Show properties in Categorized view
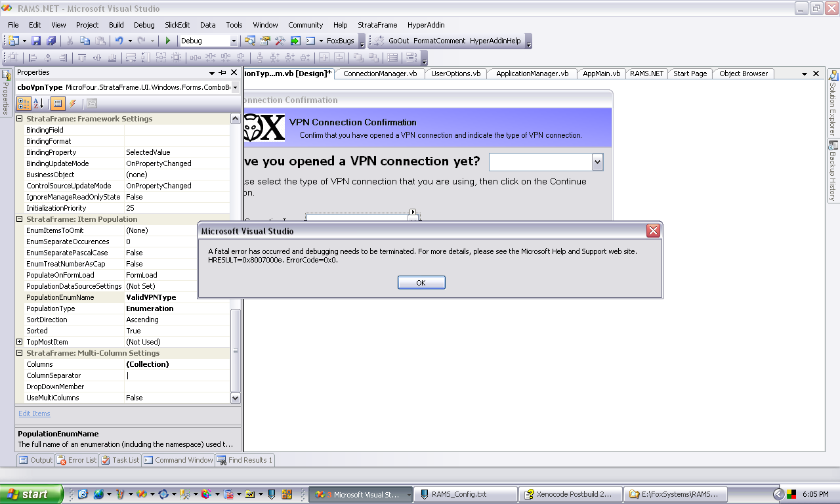840x504 pixels. (23, 103)
